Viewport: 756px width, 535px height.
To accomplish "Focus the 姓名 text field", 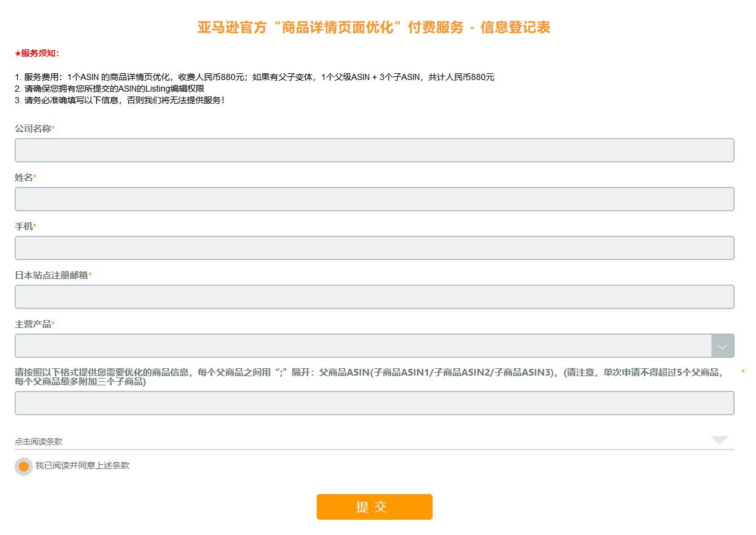I will (374, 199).
